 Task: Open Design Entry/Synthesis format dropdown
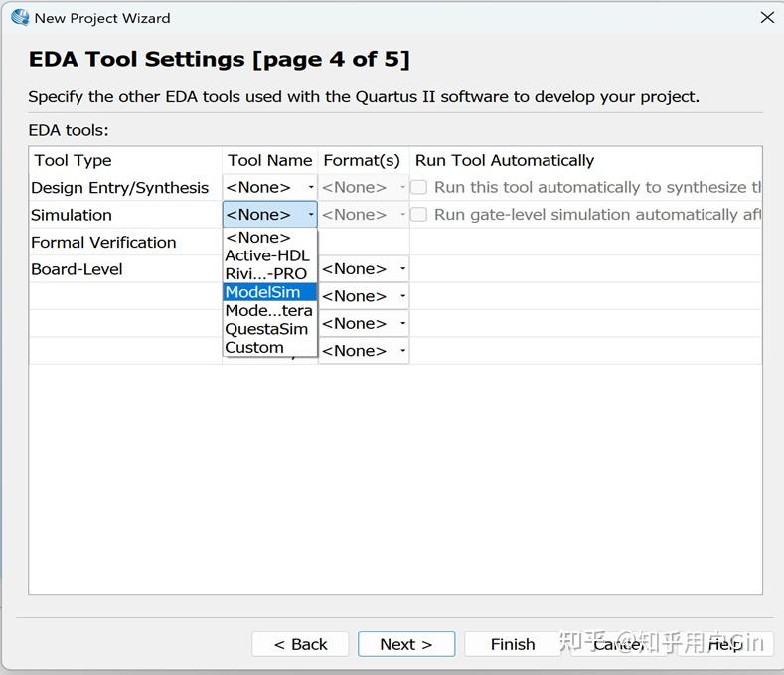pos(364,187)
